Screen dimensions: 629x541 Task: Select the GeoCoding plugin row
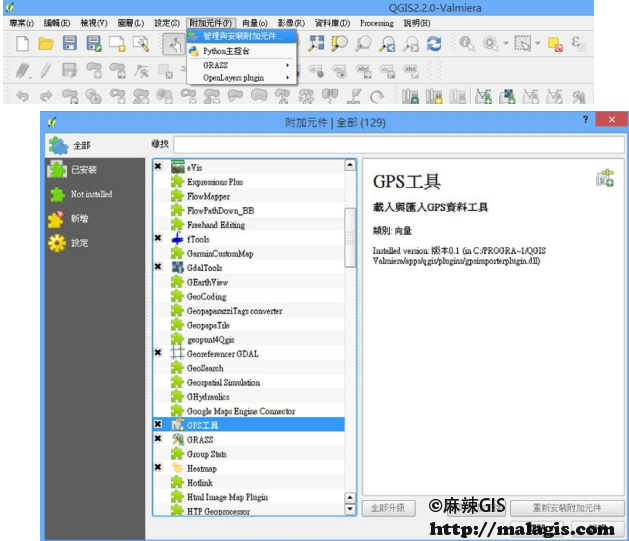[249, 297]
